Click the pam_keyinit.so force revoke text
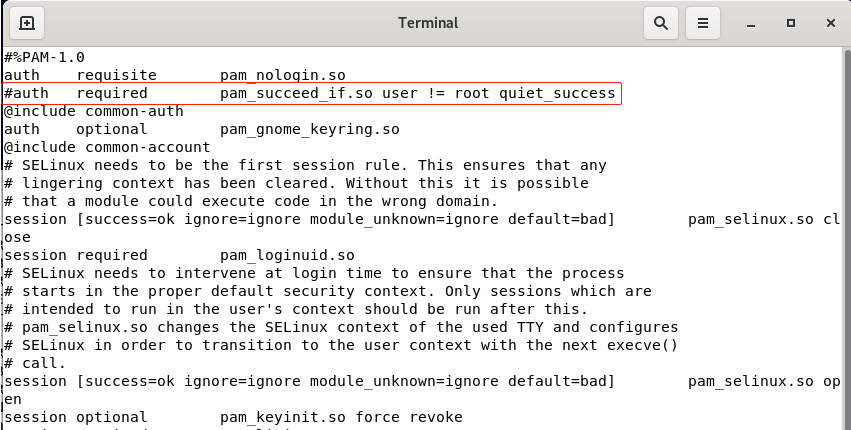 click(x=341, y=417)
